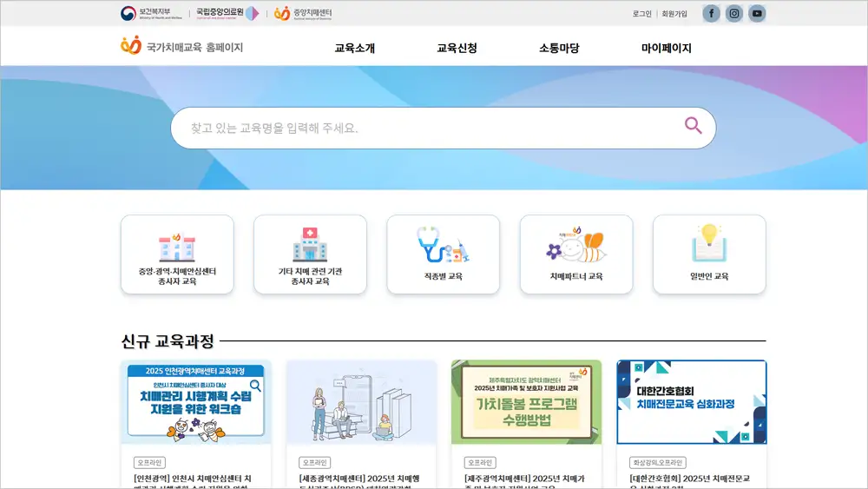The image size is (868, 489).
Task: Click the 국가치매교육 홈페이지 logo
Action: pyautogui.click(x=182, y=47)
